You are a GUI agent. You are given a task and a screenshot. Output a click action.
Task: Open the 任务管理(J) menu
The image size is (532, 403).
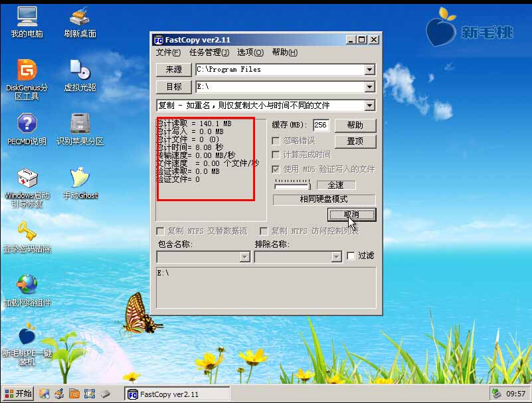click(209, 52)
